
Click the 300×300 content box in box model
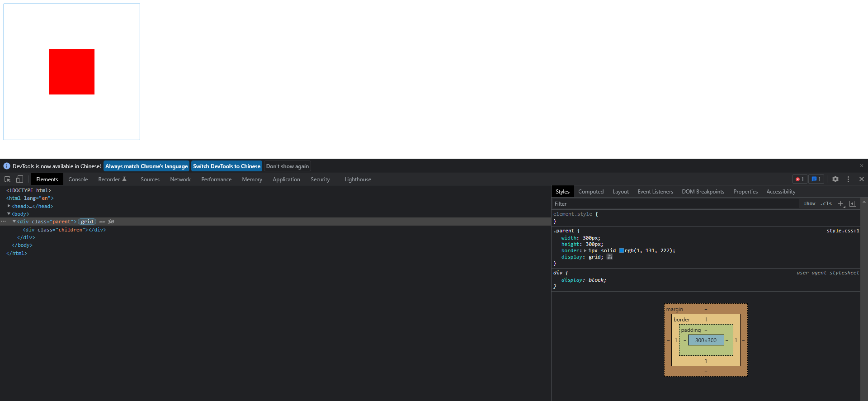click(x=706, y=340)
